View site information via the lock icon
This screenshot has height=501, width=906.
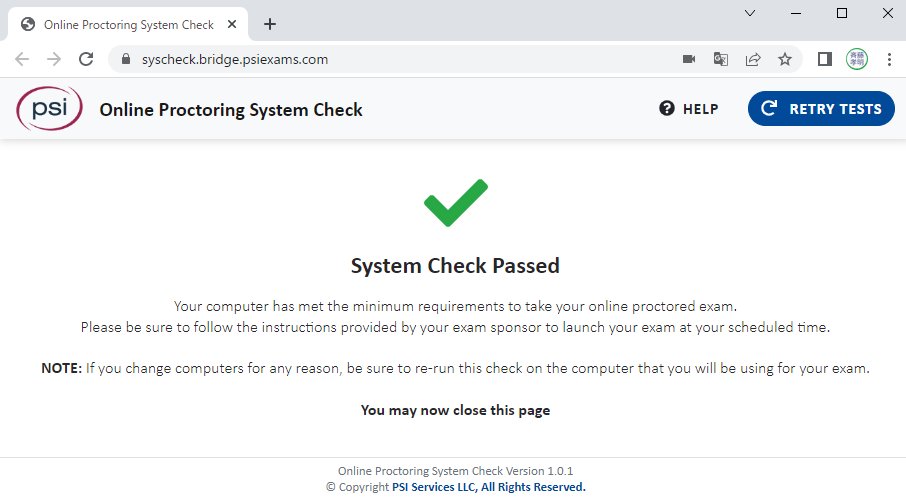tap(125, 59)
